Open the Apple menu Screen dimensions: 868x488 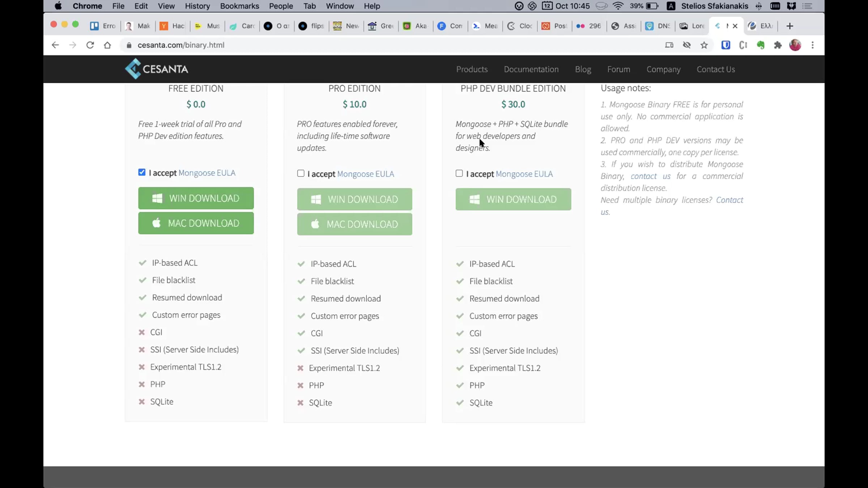(58, 6)
